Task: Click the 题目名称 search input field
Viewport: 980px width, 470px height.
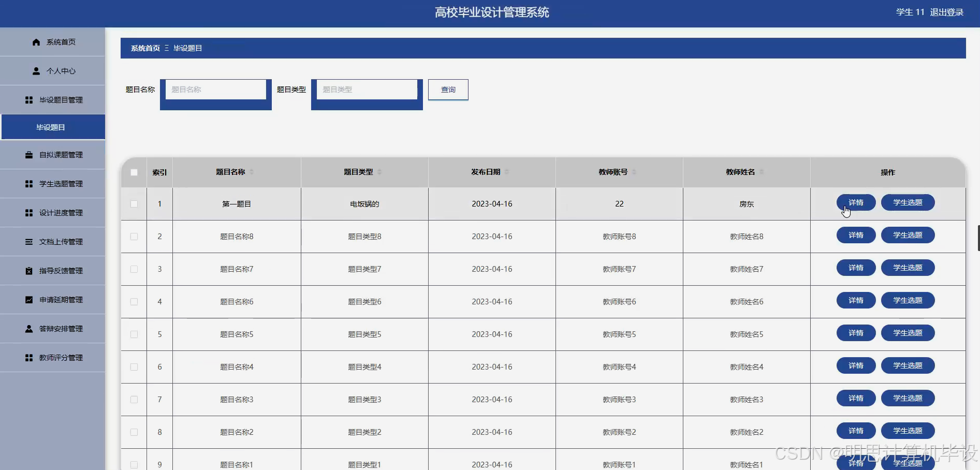Action: pos(215,89)
